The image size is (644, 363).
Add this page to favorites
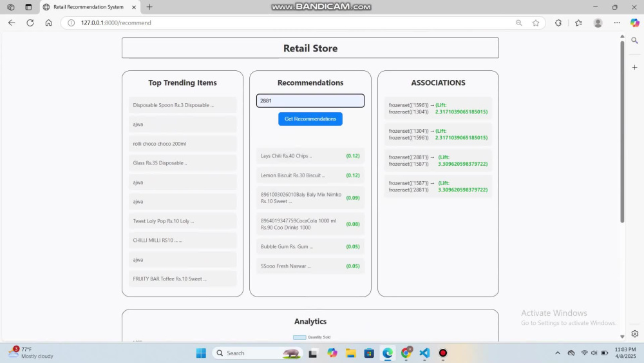pyautogui.click(x=536, y=23)
